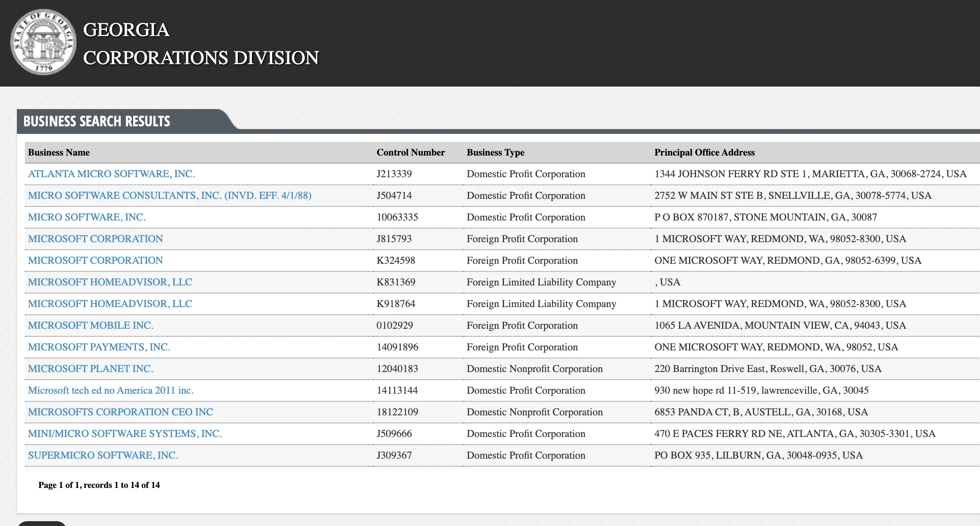
Task: Select control number 12040183
Action: point(397,369)
